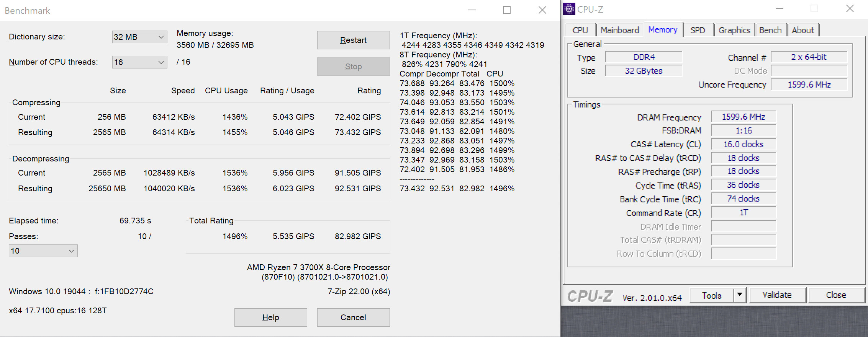Image resolution: width=868 pixels, height=337 pixels.
Task: Click the Channel # field 2 x 64-bit
Action: 809,57
